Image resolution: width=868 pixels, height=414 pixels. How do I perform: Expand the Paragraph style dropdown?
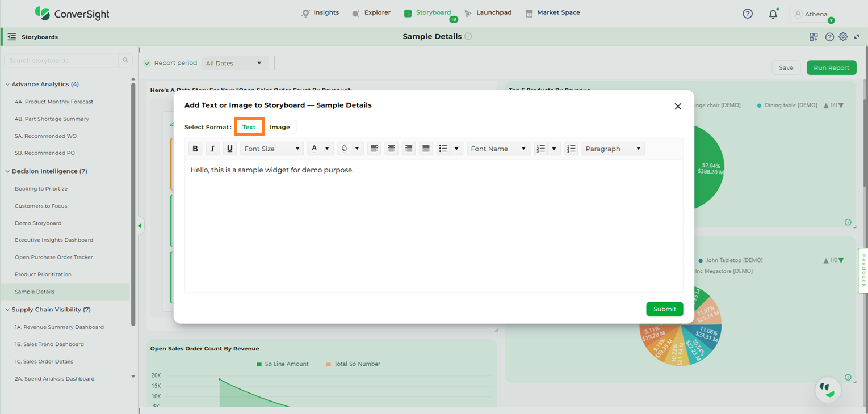tap(613, 149)
